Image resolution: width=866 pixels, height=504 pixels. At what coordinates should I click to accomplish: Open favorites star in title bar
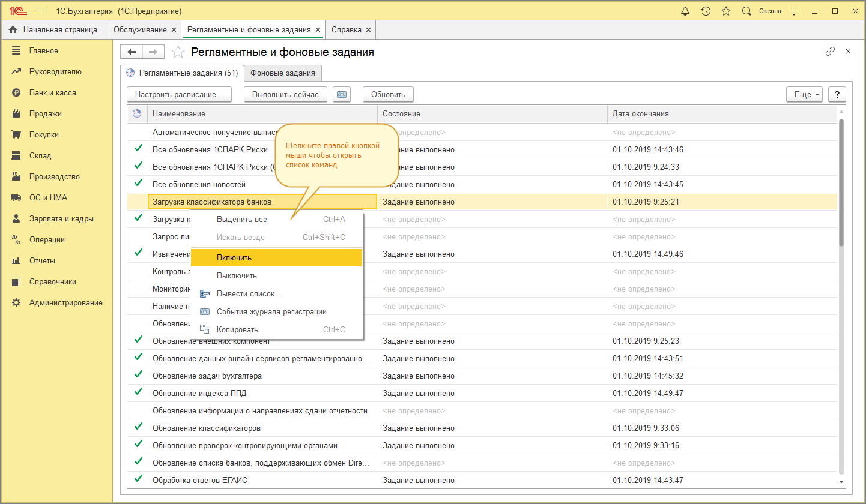pos(725,11)
